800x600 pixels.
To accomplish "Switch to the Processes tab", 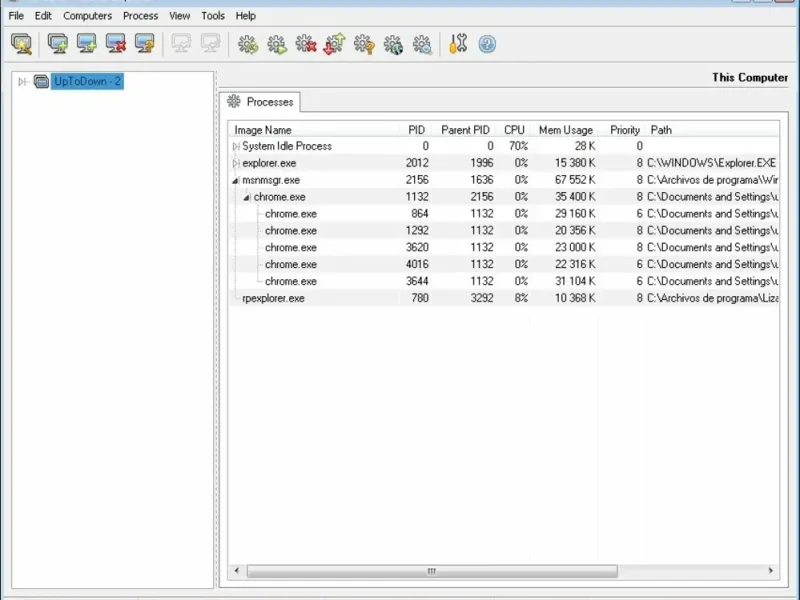I will (260, 102).
